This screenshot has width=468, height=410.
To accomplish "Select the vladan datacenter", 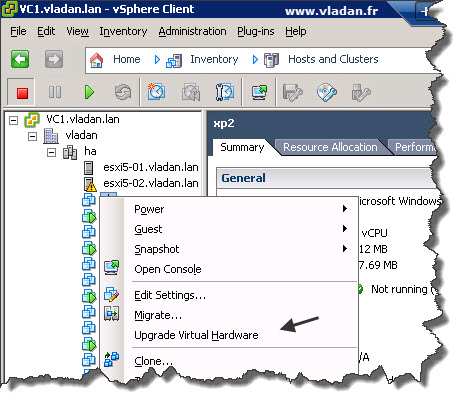I will coord(82,135).
